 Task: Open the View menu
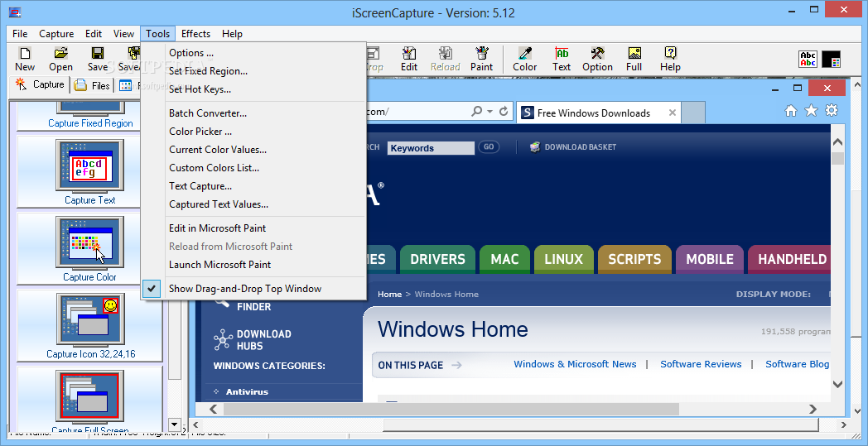click(x=124, y=34)
